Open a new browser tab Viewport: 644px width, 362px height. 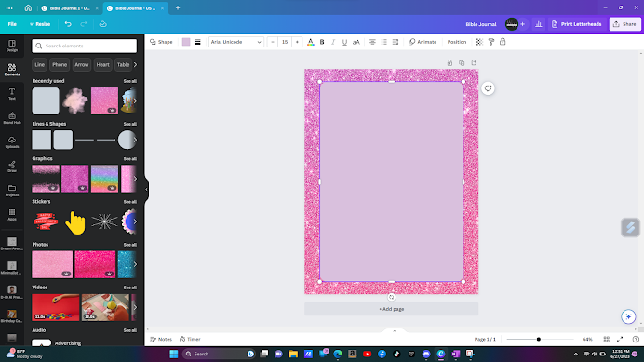coord(178,7)
